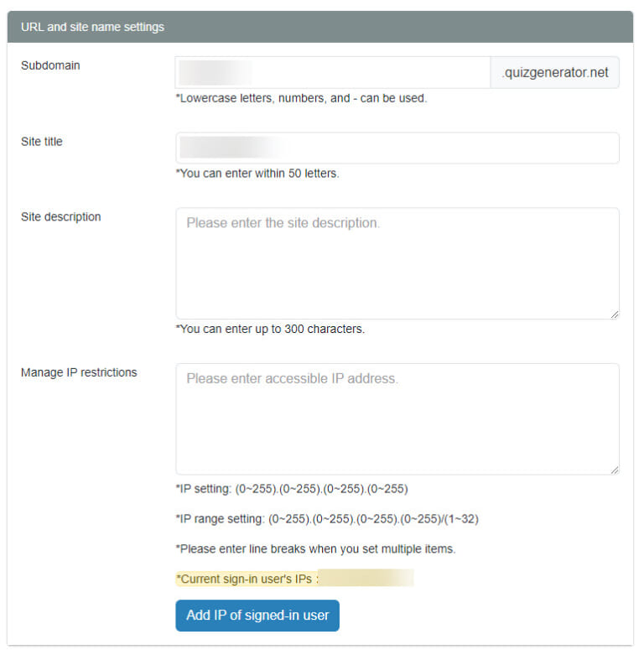Click the line breaks multiple items hint
The height and width of the screenshot is (655, 644).
315,548
